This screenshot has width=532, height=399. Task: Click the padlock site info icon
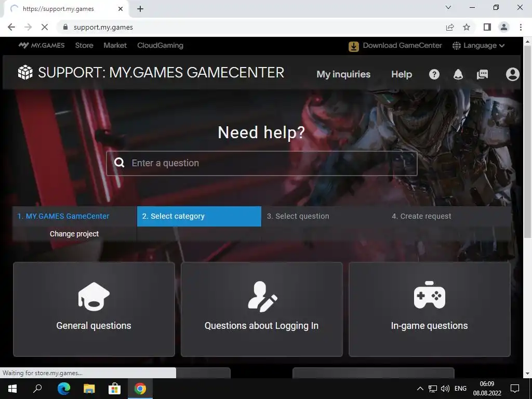pyautogui.click(x=65, y=27)
